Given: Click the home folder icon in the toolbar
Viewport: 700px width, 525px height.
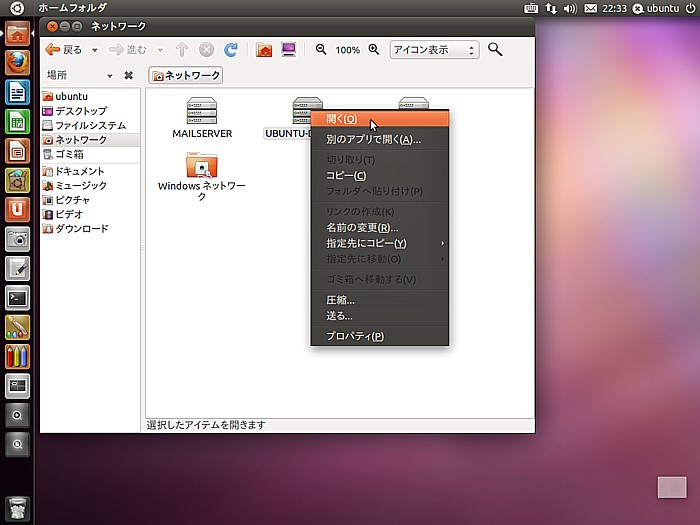Looking at the screenshot, I should (264, 49).
